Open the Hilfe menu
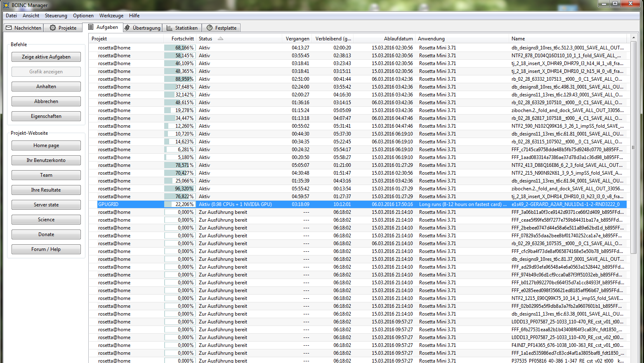The image size is (644, 363). [134, 16]
